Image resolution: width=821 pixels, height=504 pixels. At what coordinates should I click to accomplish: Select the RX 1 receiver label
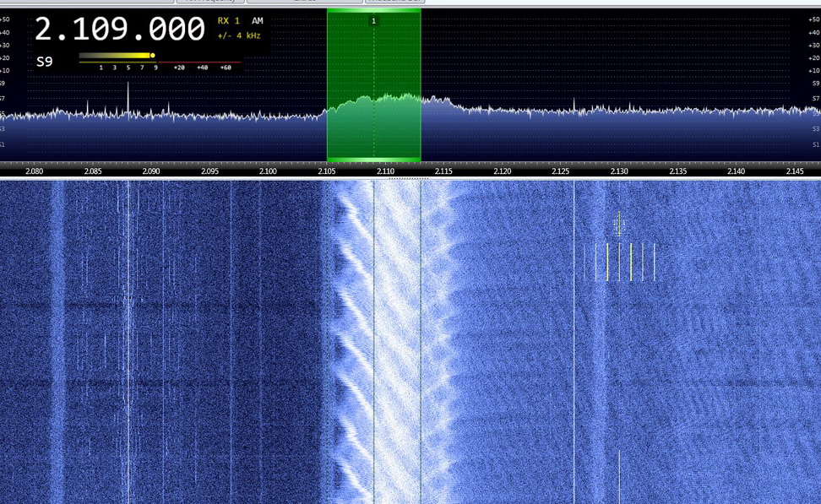click(x=228, y=21)
